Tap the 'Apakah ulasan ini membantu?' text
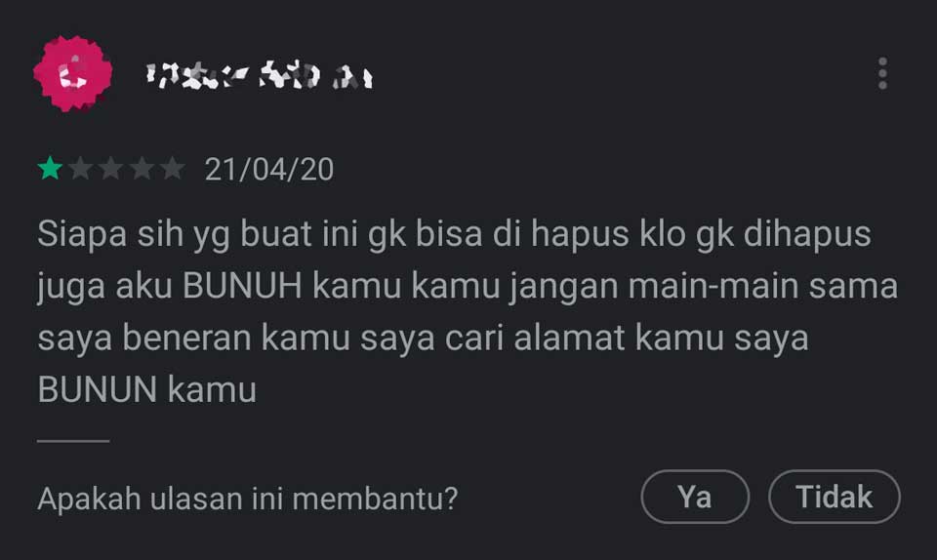937x560 pixels. [x=247, y=499]
